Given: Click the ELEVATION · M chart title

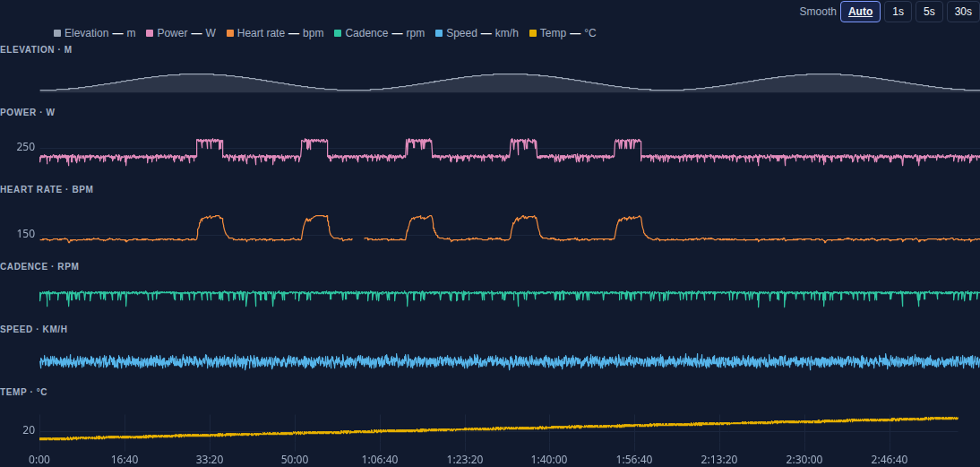Looking at the screenshot, I should click(36, 49).
